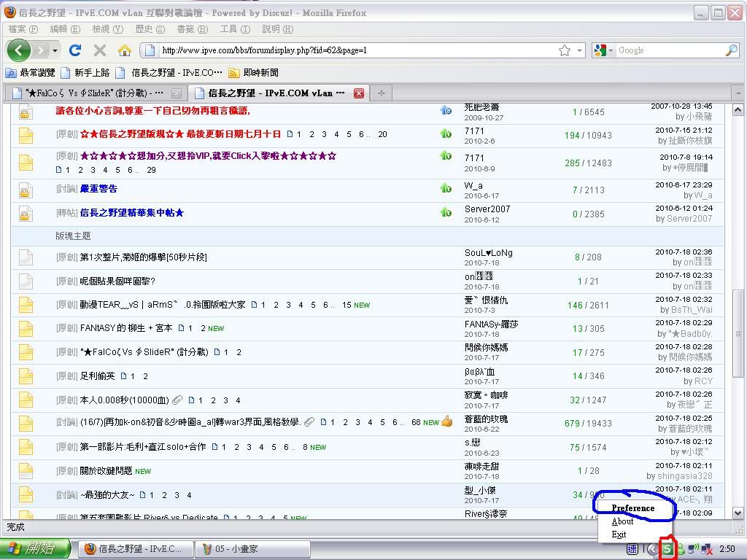Screen dimensions: 747x560
Task: Open the Google search engine dropdown
Action: [602, 50]
